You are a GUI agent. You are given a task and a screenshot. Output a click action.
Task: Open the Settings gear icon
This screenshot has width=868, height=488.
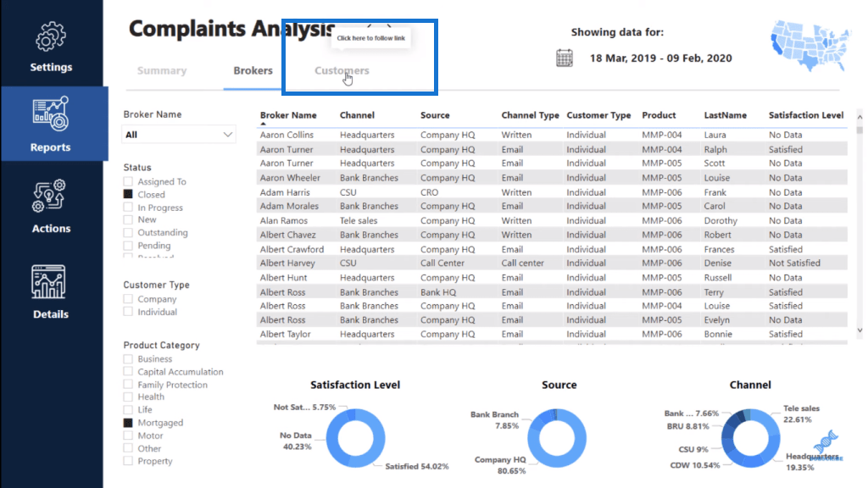(x=50, y=36)
